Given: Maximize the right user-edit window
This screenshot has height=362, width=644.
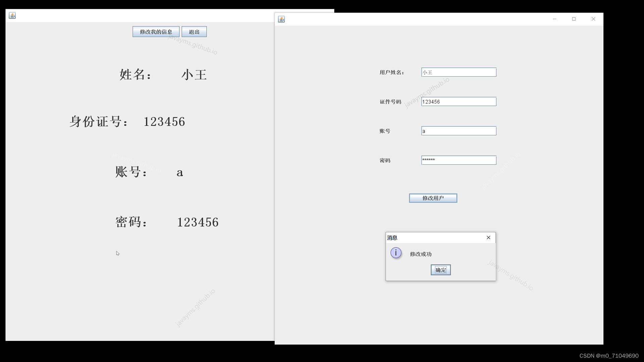Looking at the screenshot, I should point(574,19).
